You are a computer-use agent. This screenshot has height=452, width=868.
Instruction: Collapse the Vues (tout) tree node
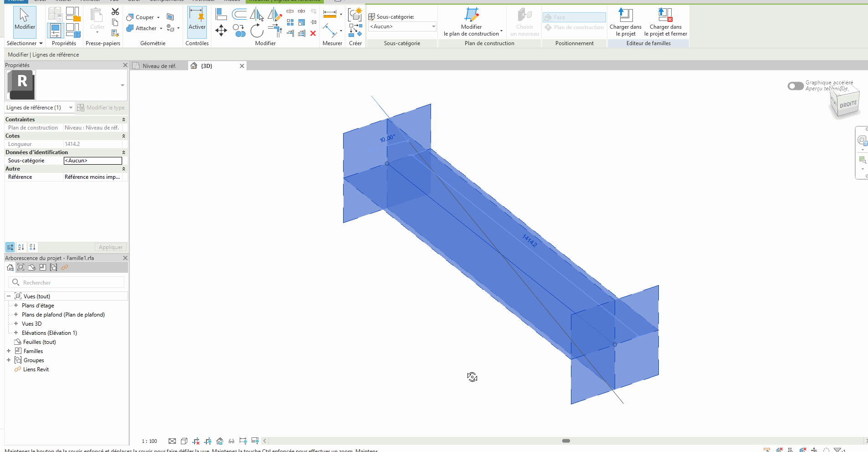click(9, 296)
